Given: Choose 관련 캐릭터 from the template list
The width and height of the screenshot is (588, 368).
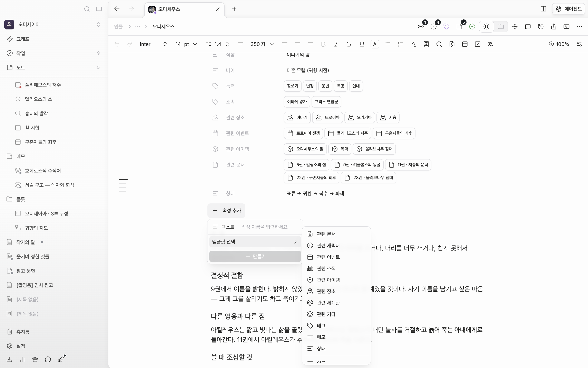Looking at the screenshot, I should (336, 245).
